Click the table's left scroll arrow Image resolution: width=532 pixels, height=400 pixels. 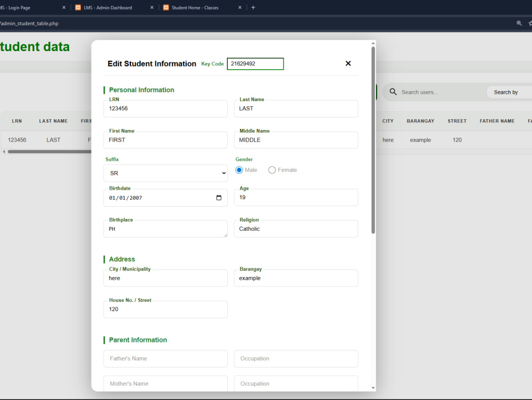[4, 152]
